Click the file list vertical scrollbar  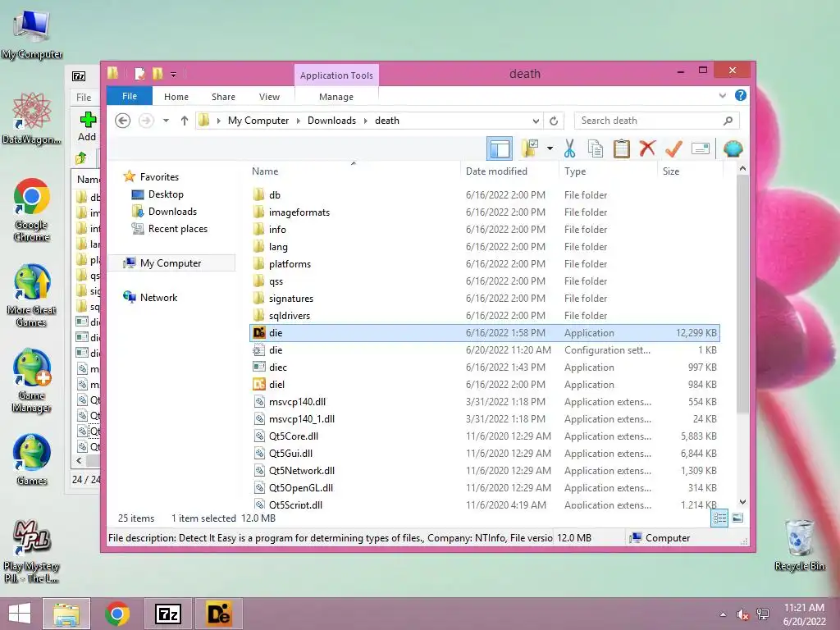click(x=742, y=294)
